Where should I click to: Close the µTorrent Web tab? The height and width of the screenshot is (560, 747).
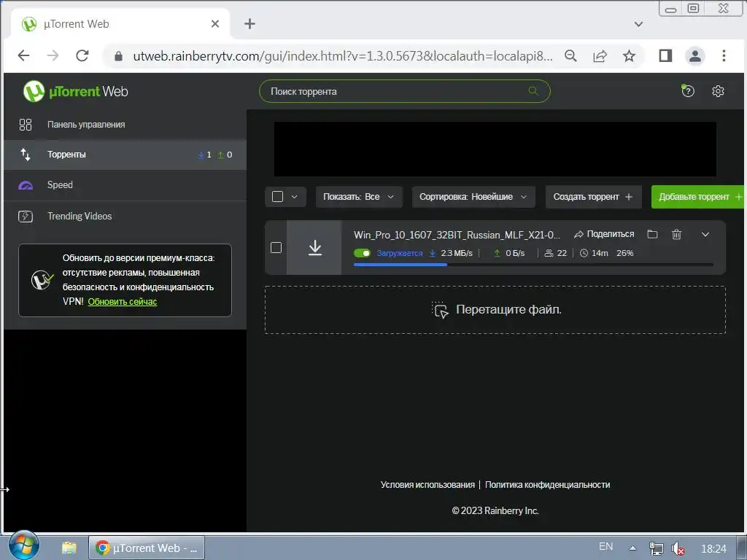(215, 23)
